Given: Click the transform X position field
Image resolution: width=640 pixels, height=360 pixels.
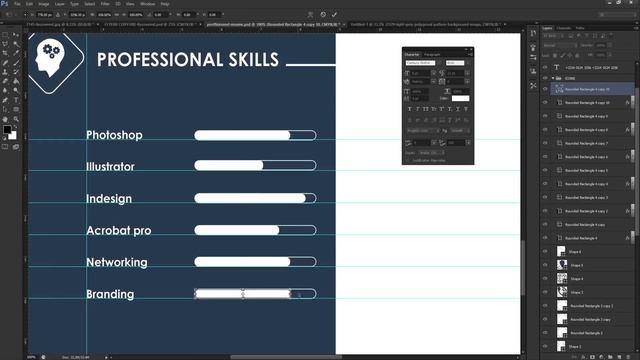Looking at the screenshot, I should click(x=44, y=15).
